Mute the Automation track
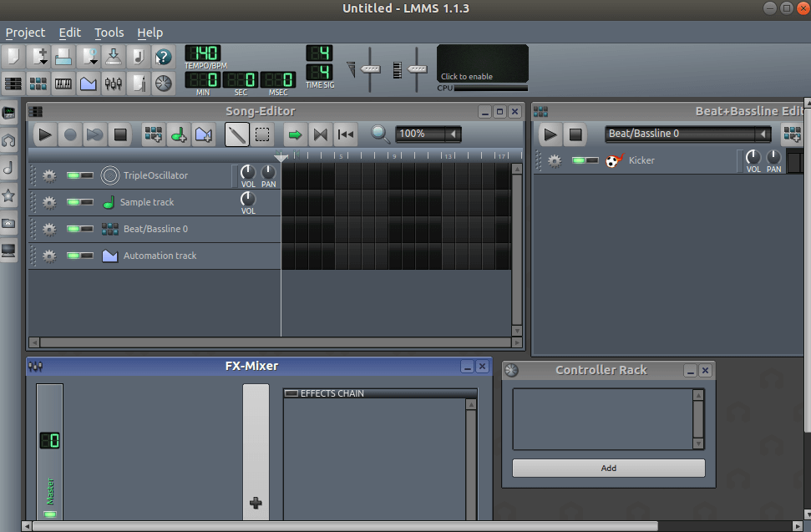 (73, 256)
